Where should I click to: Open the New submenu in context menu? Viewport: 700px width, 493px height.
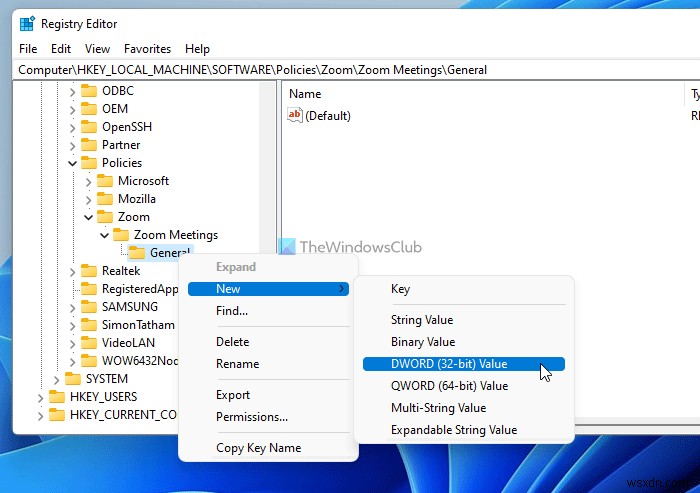coord(268,289)
